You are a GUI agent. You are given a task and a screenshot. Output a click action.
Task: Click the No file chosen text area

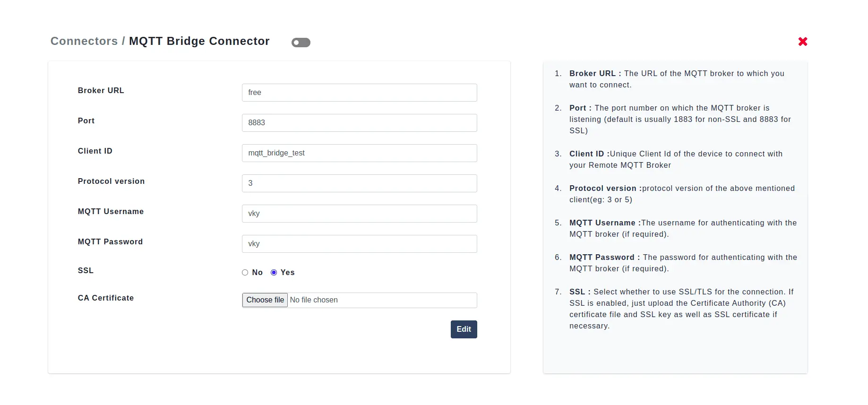(314, 300)
